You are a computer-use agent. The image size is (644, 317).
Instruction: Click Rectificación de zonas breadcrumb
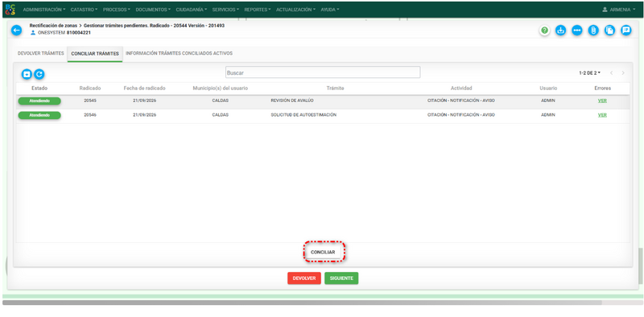(53, 26)
